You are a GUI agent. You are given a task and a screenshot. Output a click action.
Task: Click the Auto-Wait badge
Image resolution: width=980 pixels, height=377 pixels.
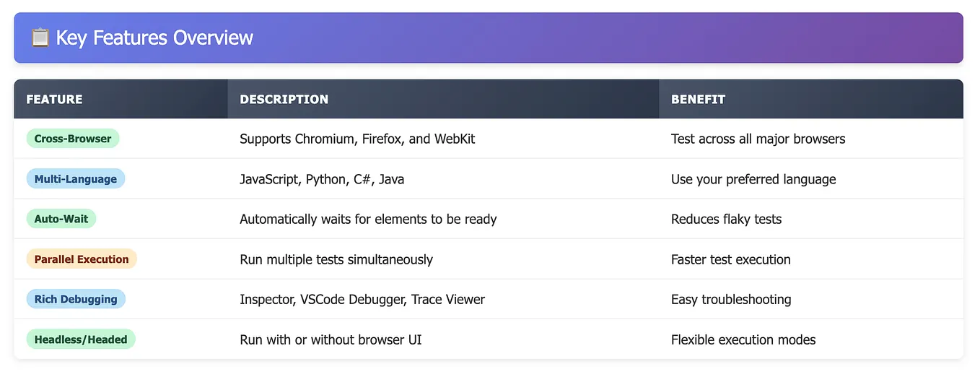point(61,219)
